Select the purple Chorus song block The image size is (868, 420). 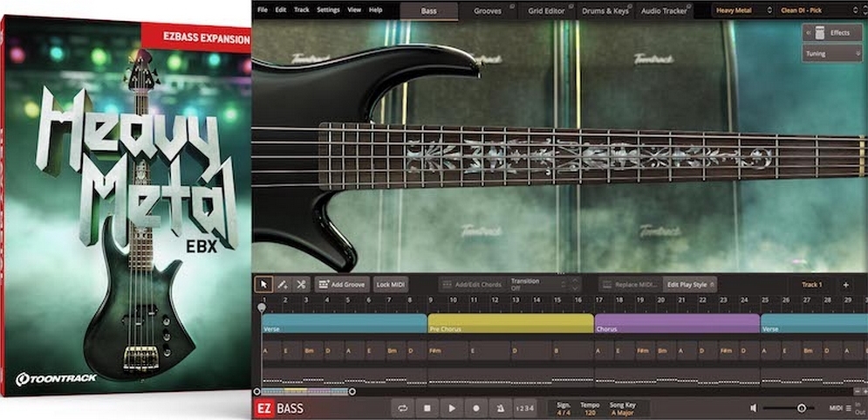[677, 324]
